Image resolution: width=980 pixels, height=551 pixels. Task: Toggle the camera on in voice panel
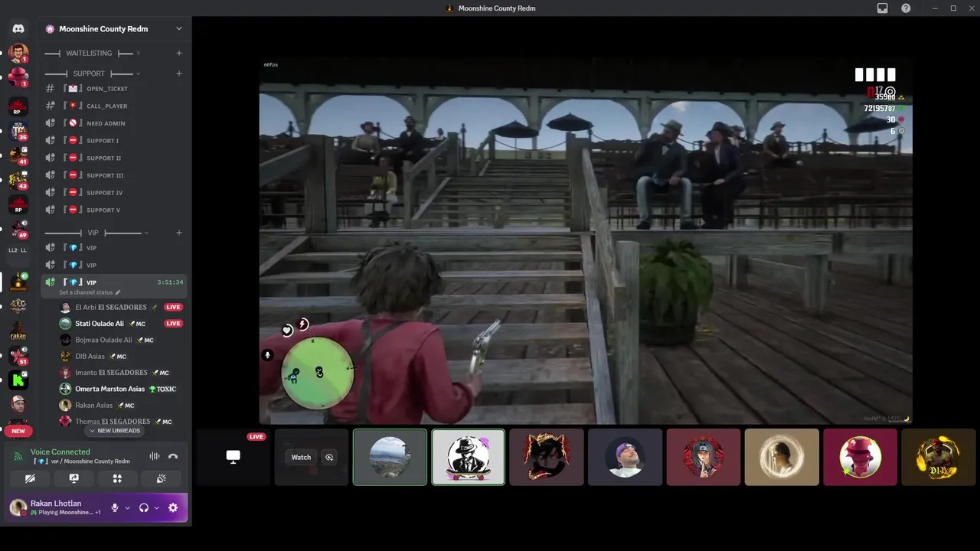[30, 478]
